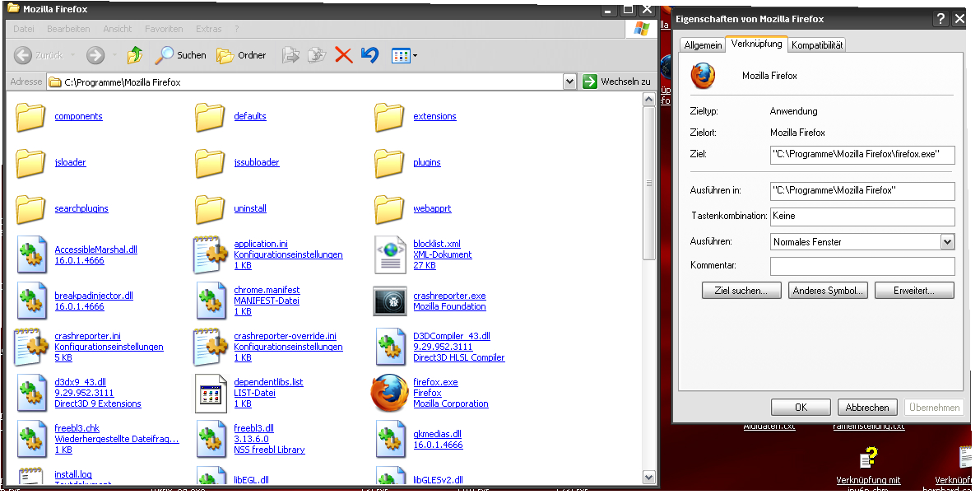Open the Suchen search tool

point(181,55)
